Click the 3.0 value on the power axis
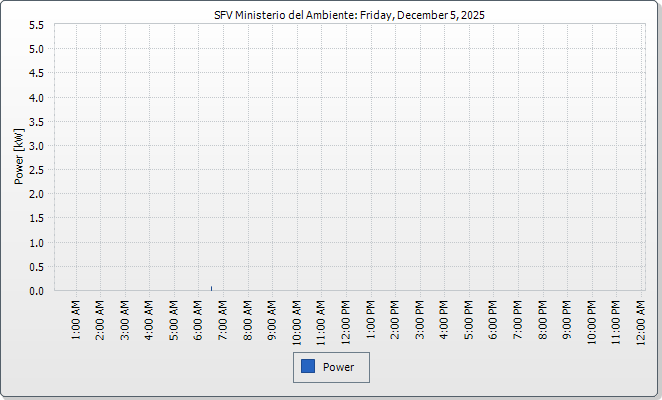662x400 pixels. tap(36, 146)
